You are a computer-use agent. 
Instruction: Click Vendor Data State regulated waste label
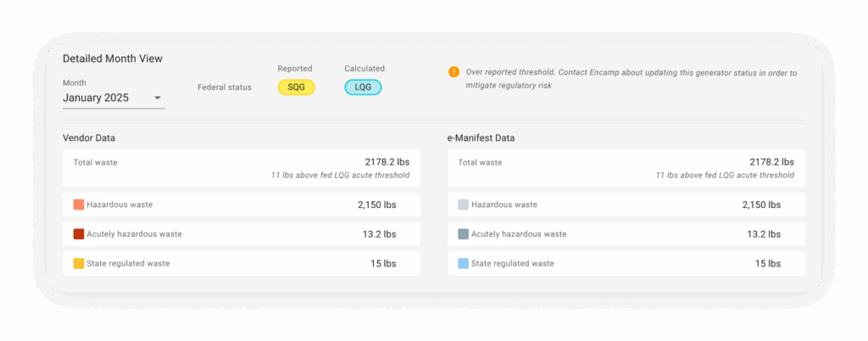pos(128,264)
